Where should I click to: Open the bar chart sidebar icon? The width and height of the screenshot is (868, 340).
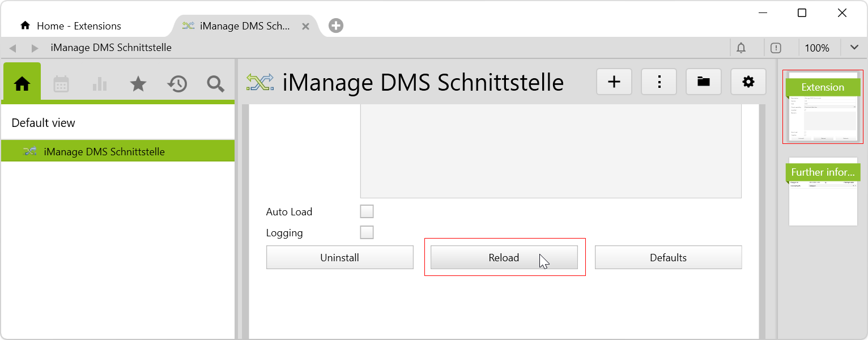pyautogui.click(x=100, y=84)
